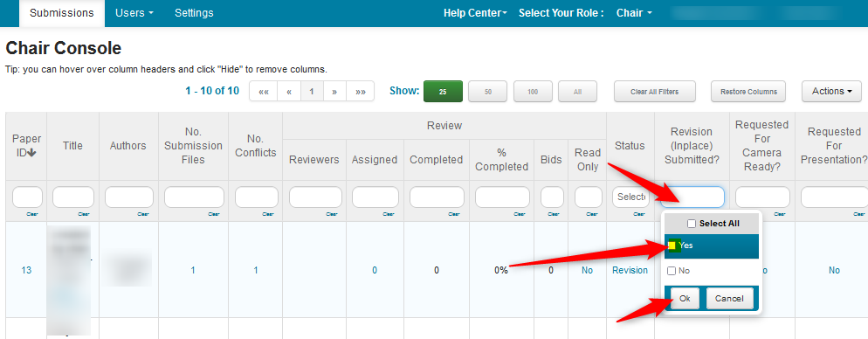868x339 pixels.
Task: Focus the Title filter field
Action: point(73,197)
